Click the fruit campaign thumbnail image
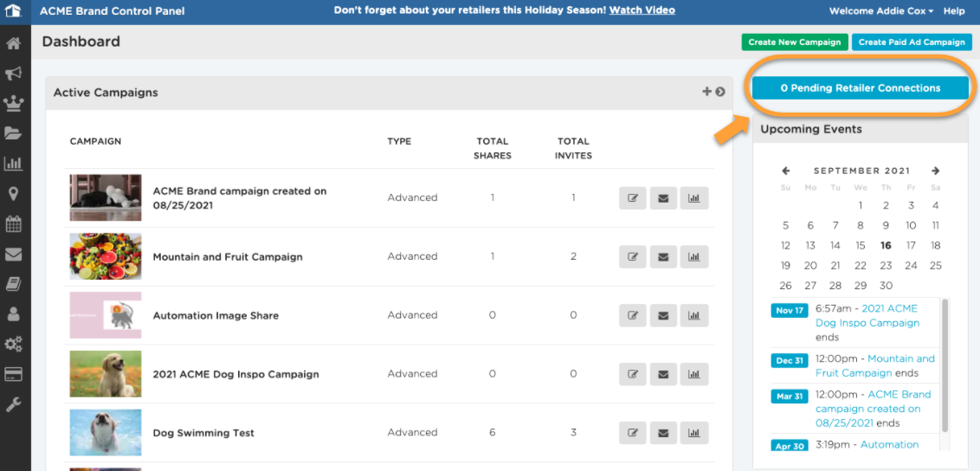Viewport: 980px width, 471px height. click(x=105, y=256)
